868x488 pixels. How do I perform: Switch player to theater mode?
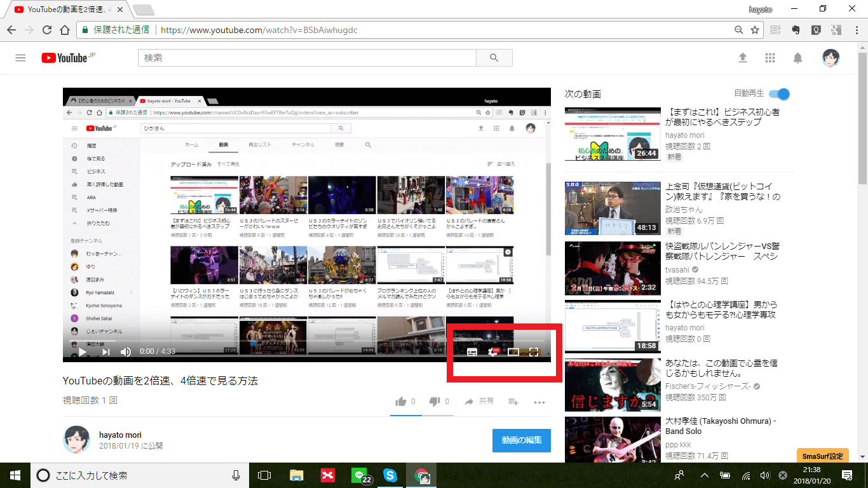tap(513, 351)
